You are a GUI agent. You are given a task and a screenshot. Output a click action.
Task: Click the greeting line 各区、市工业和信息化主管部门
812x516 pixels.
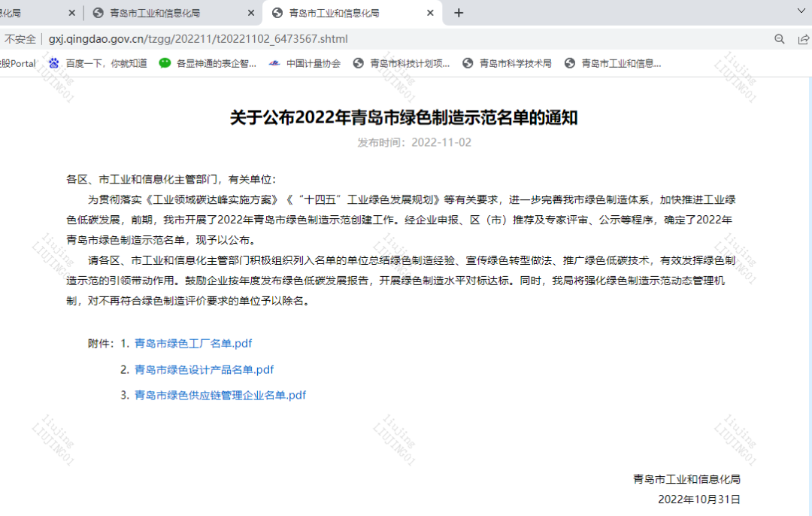[171, 179]
